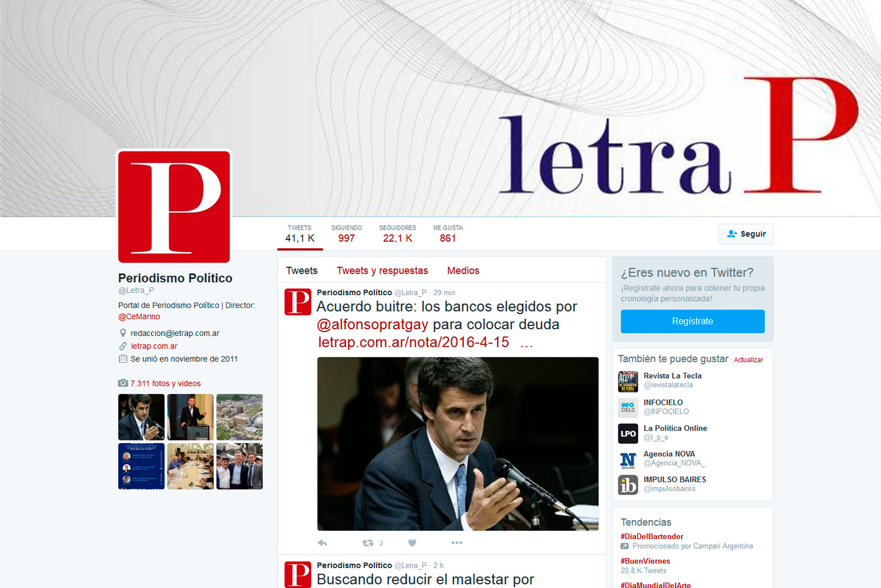Image resolution: width=881 pixels, height=588 pixels.
Task: Click the Seguir follow button
Action: tap(746, 234)
